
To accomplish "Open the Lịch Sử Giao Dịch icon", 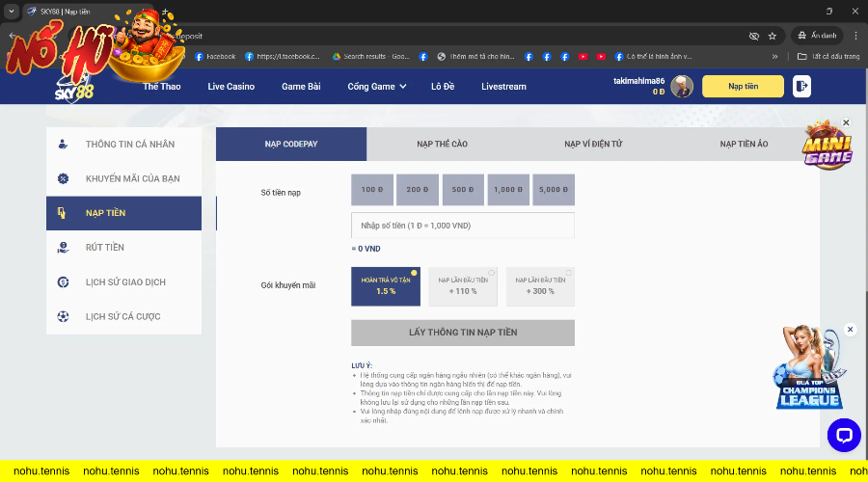I will [x=63, y=282].
